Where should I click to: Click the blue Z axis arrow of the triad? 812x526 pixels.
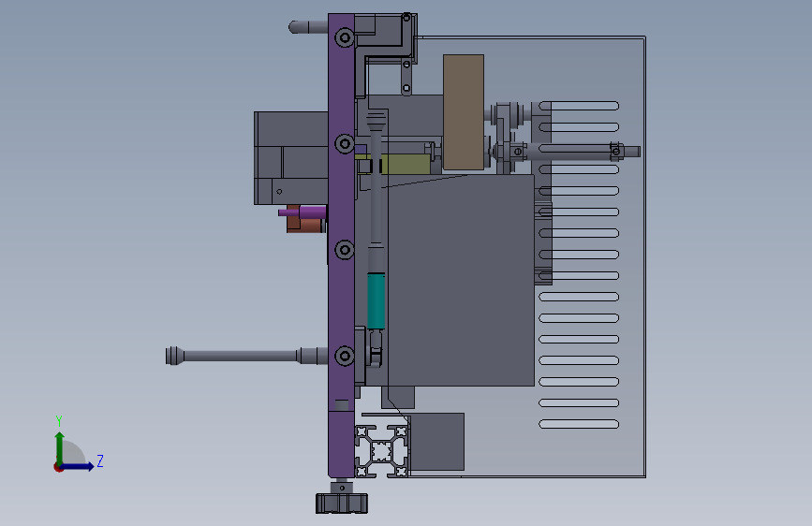coord(78,466)
